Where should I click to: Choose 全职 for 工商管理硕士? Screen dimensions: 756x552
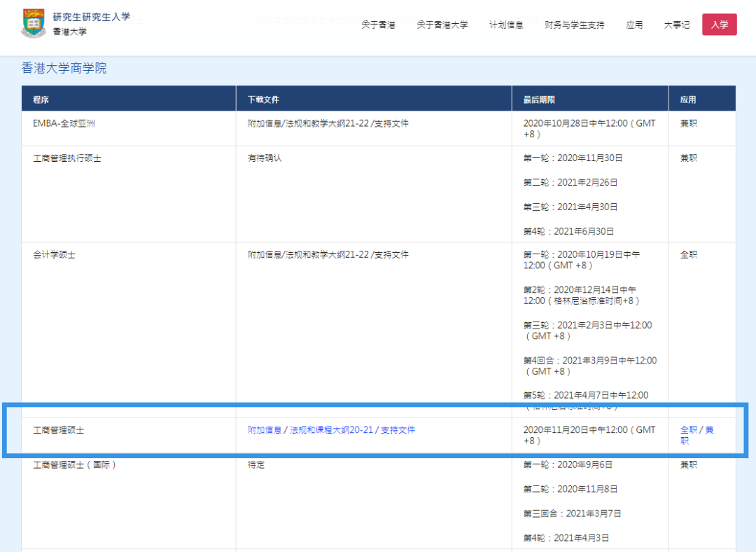[688, 430]
